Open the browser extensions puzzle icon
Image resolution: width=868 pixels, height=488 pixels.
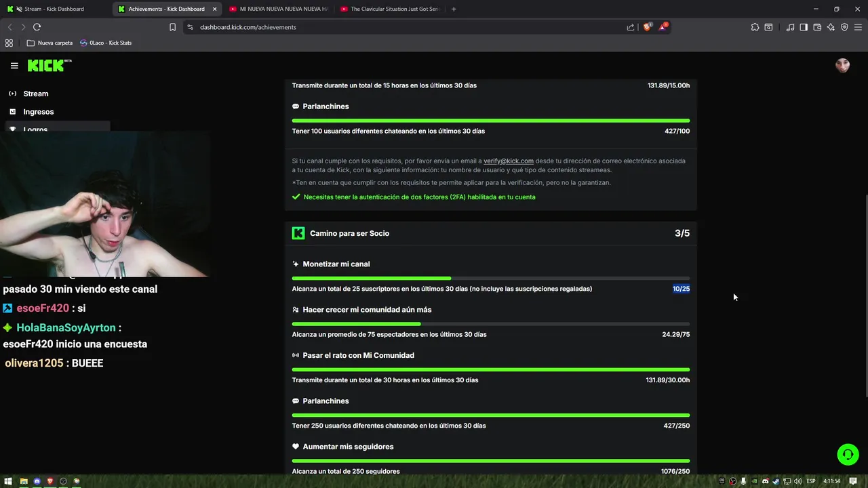coord(755,27)
